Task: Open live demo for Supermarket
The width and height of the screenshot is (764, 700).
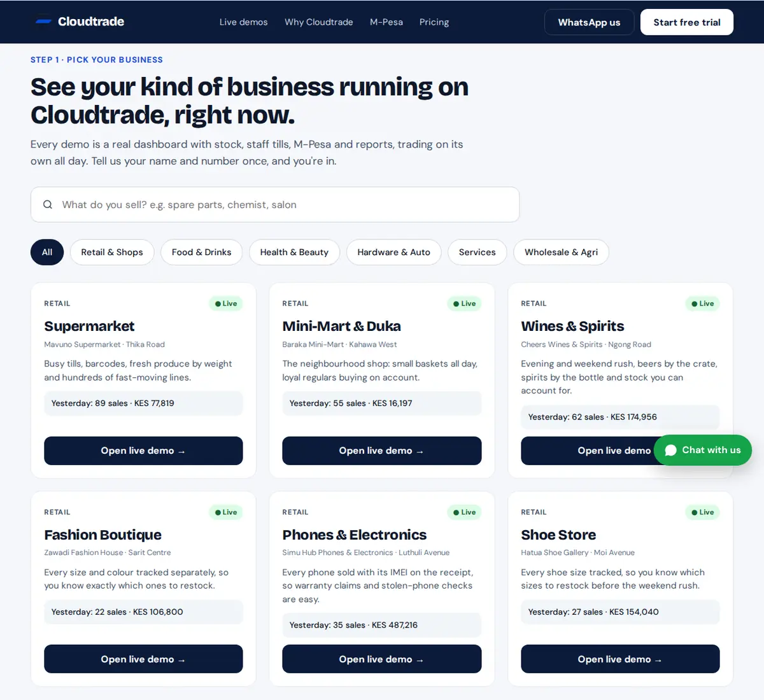Action: coord(143,451)
